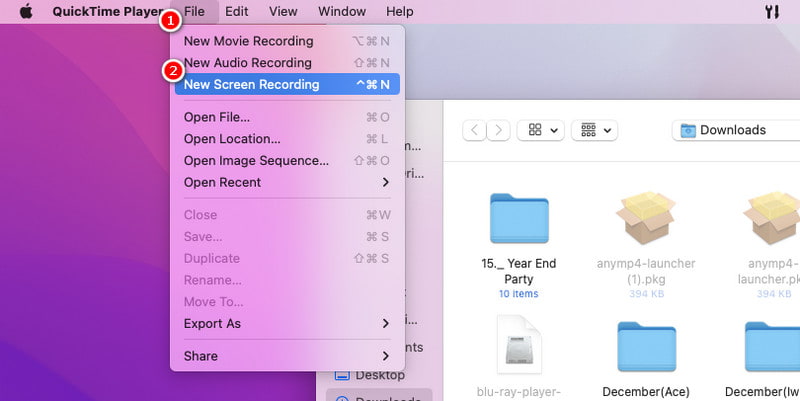Screen dimensions: 800x401
Task: Select the blu-ray-player disk image file icon
Action: tap(518, 348)
